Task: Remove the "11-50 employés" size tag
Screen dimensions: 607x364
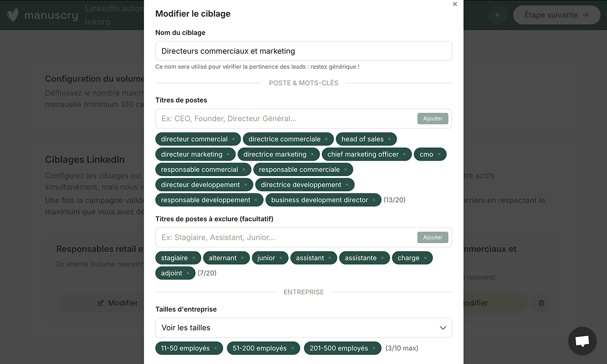Action: [216, 348]
